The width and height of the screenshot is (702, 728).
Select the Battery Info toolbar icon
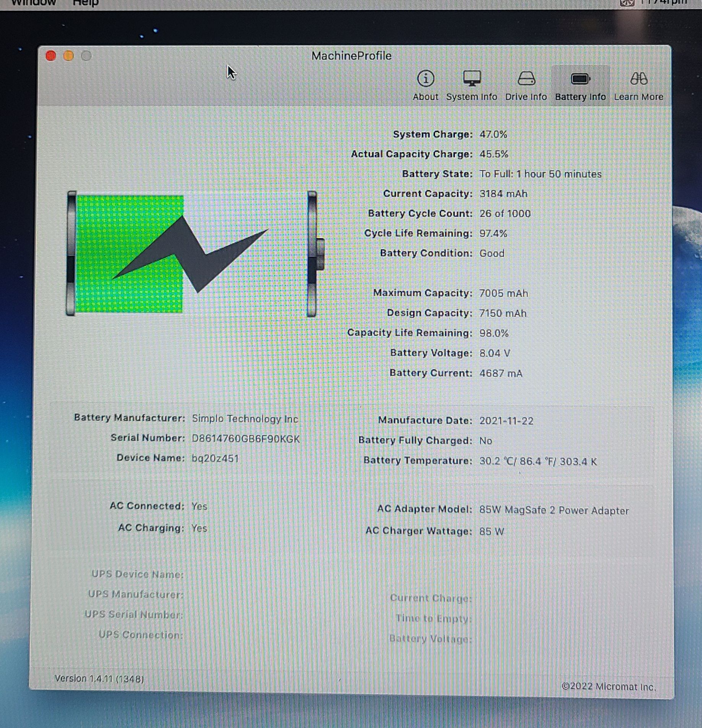click(x=580, y=85)
